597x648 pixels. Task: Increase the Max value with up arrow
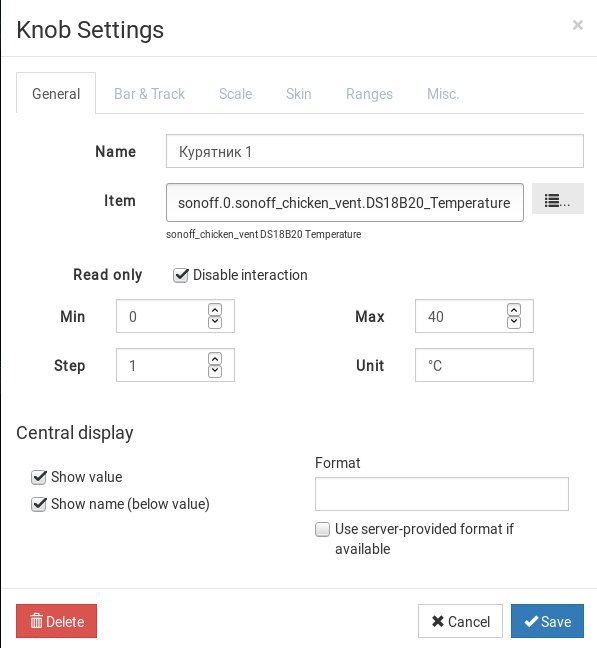pyautogui.click(x=514, y=310)
